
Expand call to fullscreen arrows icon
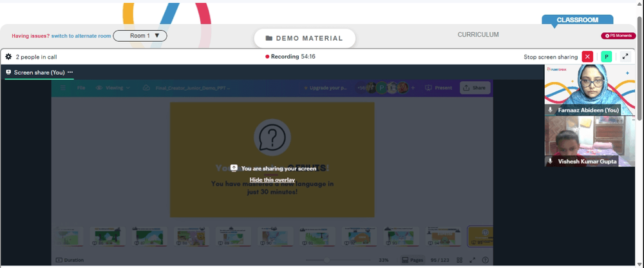(x=625, y=57)
